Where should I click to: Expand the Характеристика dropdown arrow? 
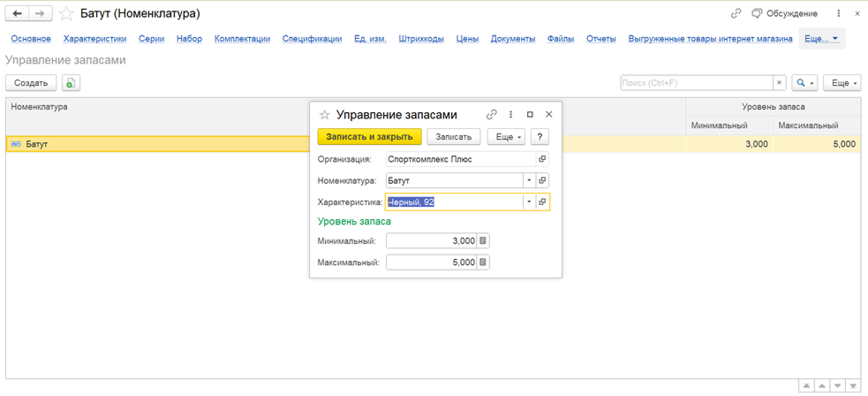pyautogui.click(x=529, y=202)
